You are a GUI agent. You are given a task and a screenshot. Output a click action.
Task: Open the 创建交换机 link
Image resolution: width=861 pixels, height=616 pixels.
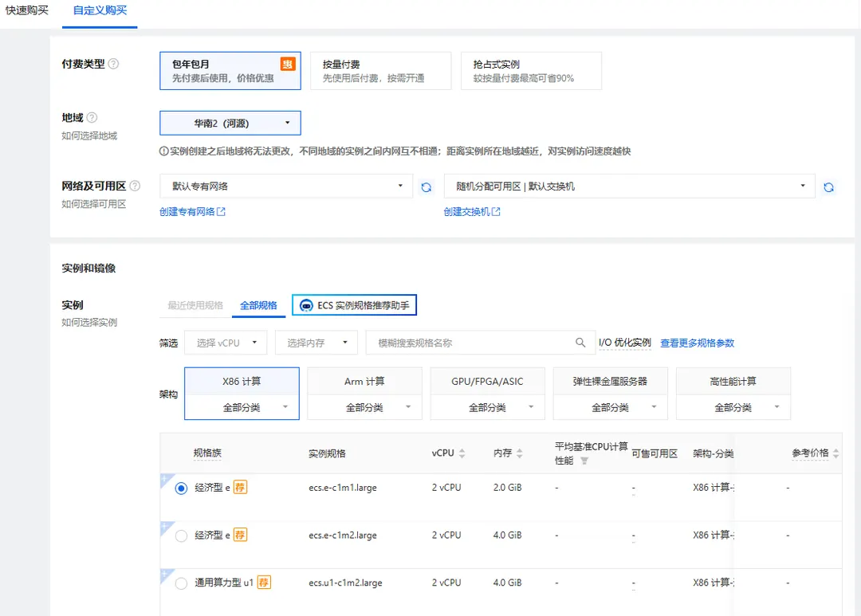(466, 211)
